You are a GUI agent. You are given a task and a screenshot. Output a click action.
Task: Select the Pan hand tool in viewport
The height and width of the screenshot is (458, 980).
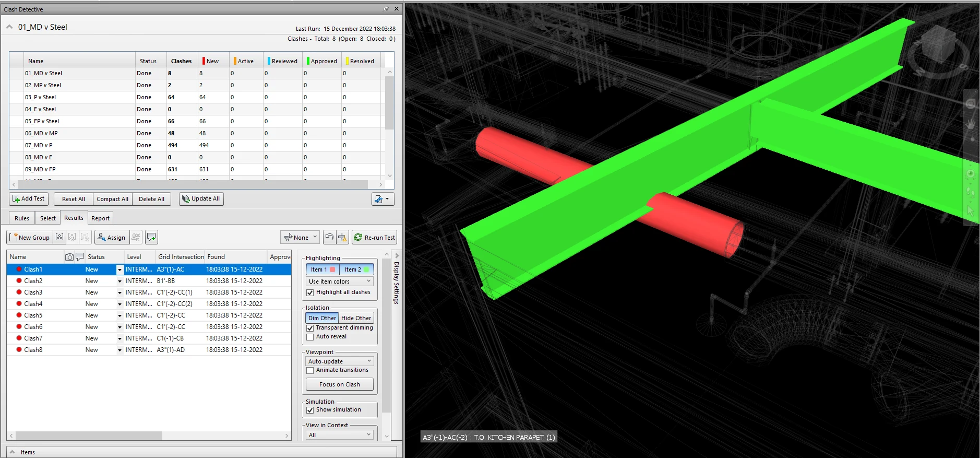point(971,124)
